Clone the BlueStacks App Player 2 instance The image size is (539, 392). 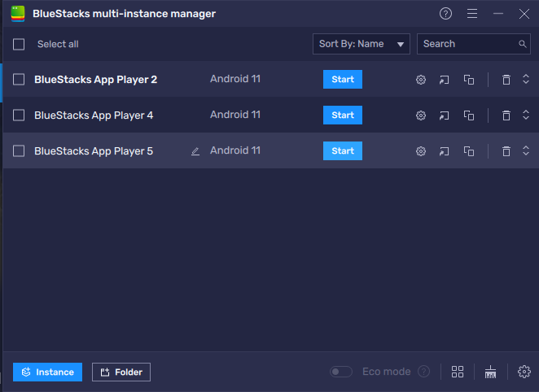click(469, 80)
